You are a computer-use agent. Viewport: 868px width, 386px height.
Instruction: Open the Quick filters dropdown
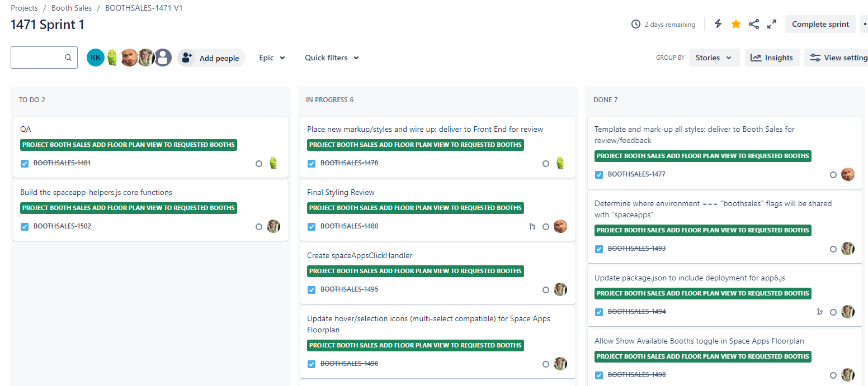pyautogui.click(x=332, y=58)
